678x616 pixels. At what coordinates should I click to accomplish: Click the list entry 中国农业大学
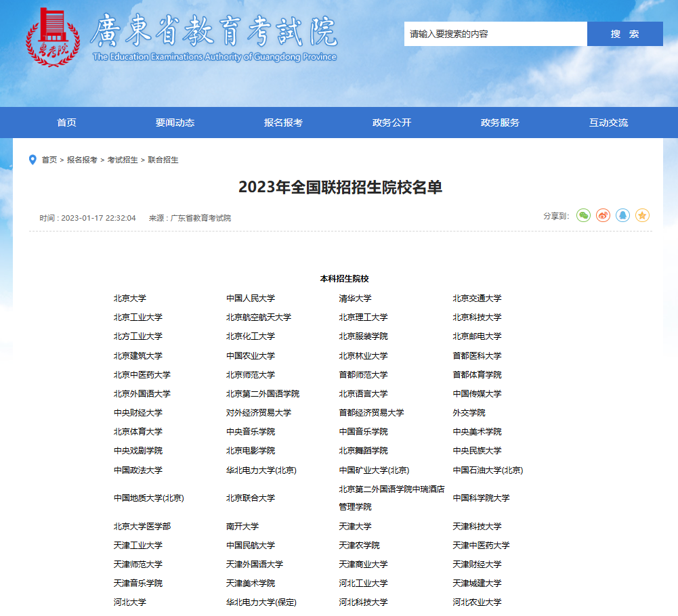click(251, 356)
